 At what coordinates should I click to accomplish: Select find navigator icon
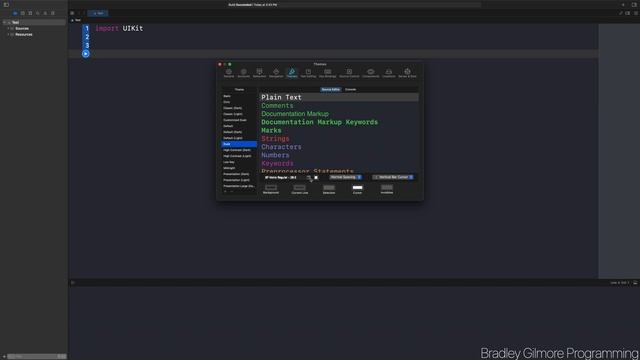coord(38,13)
